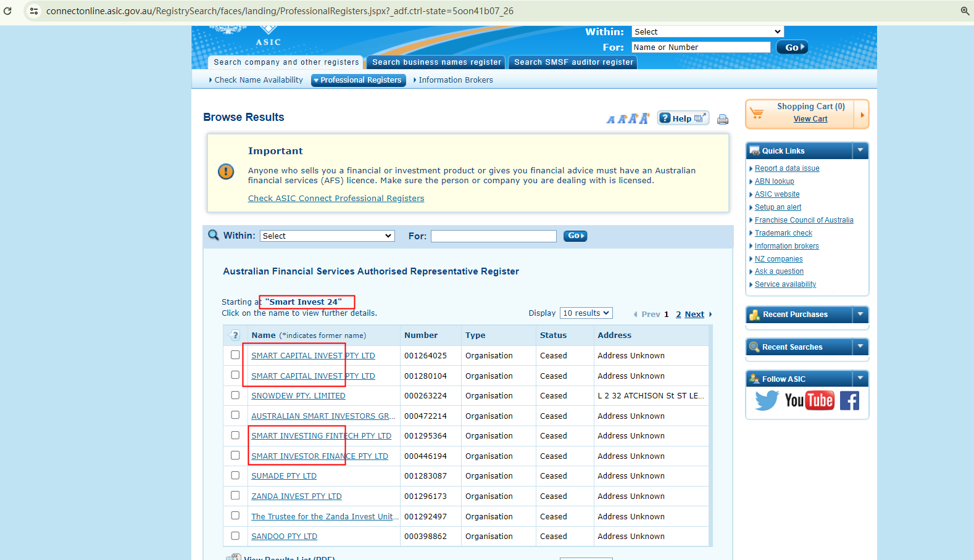Open the ASIC YouTube icon
974x560 pixels.
click(x=809, y=401)
